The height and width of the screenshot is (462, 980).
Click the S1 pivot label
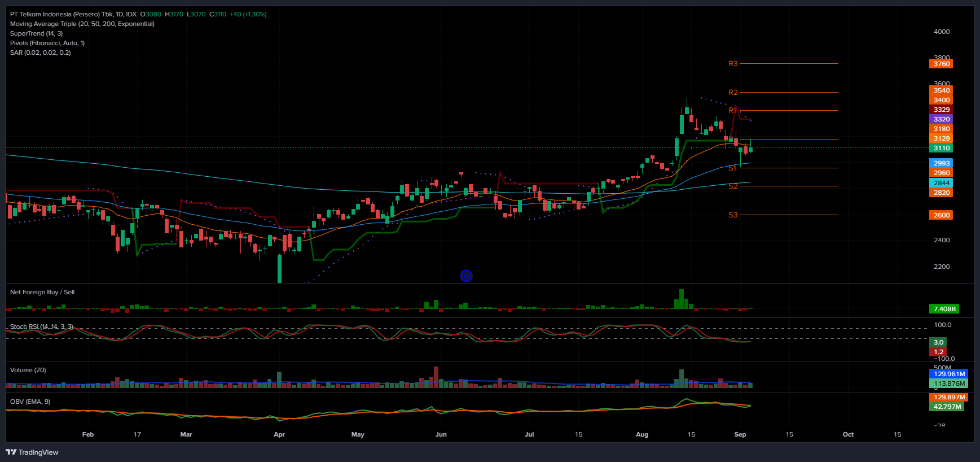click(x=732, y=168)
